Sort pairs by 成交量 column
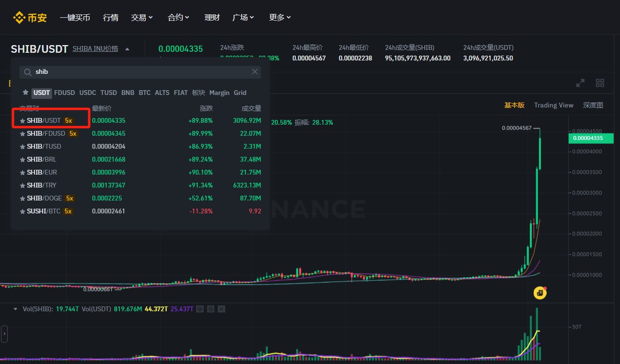Viewport: 620px width, 364px height. (251, 109)
